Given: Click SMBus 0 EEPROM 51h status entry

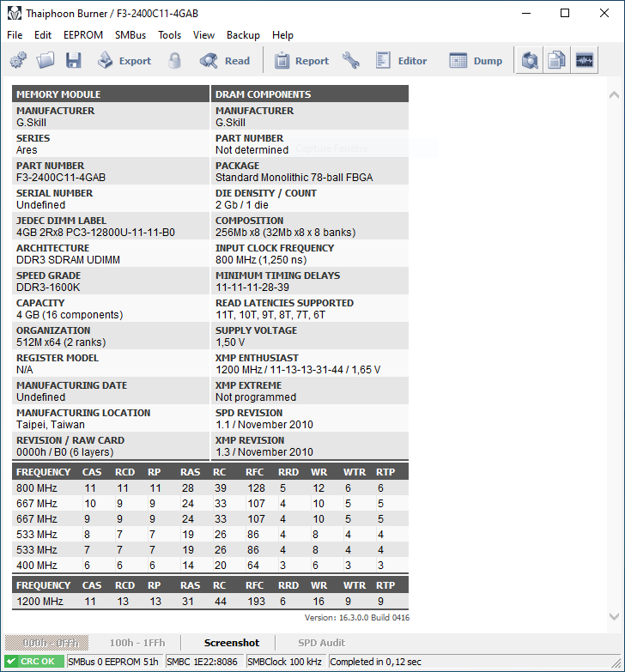Looking at the screenshot, I should point(114,662).
